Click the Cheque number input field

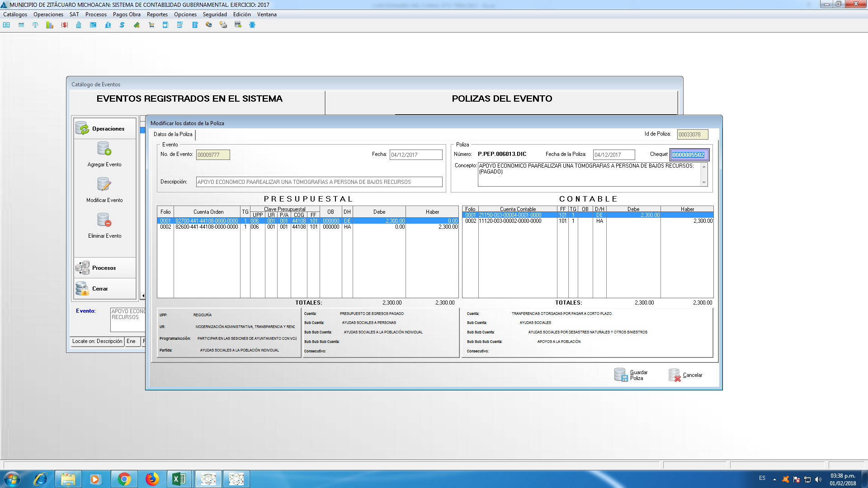[689, 155]
